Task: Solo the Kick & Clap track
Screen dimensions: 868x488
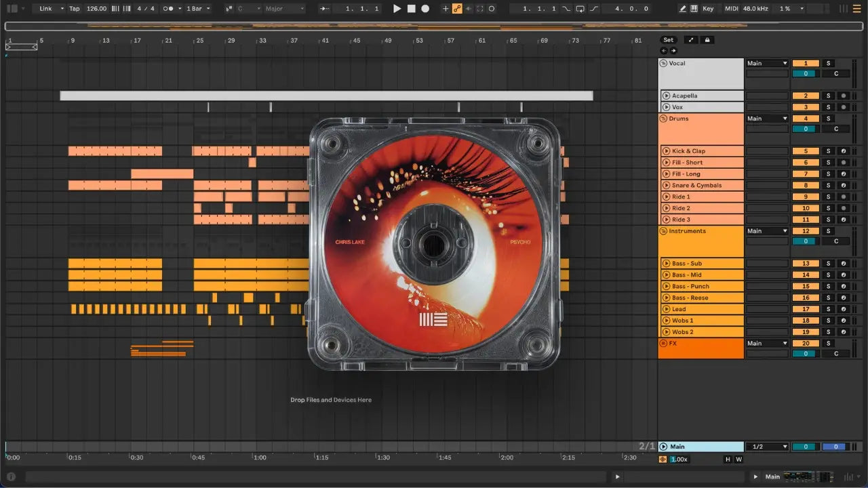Action: (827, 151)
